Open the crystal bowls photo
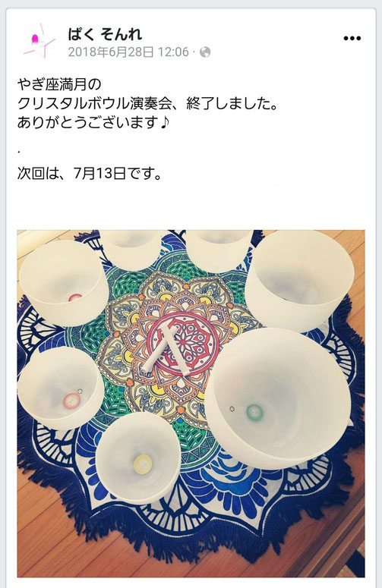This screenshot has width=382, height=588. coord(191,404)
